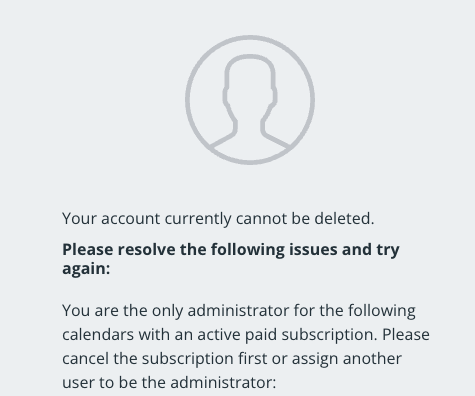
Task: Click the word "following" in the bold heading
Action: [248, 250]
